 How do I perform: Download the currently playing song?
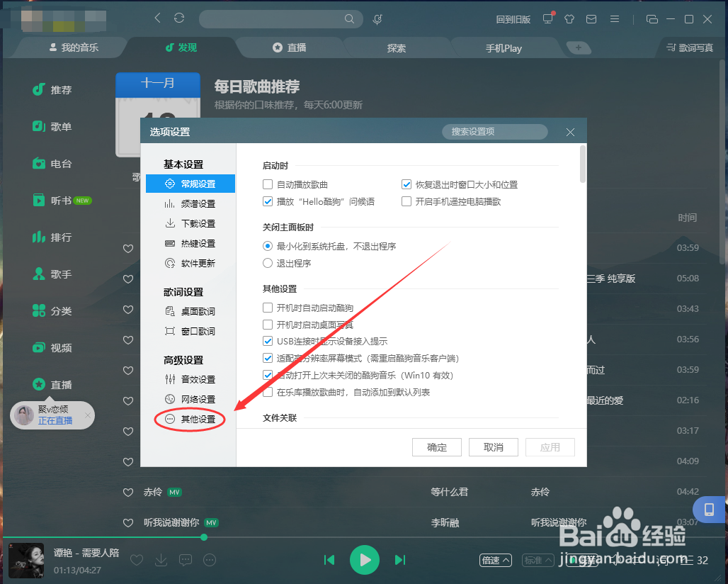click(x=161, y=560)
